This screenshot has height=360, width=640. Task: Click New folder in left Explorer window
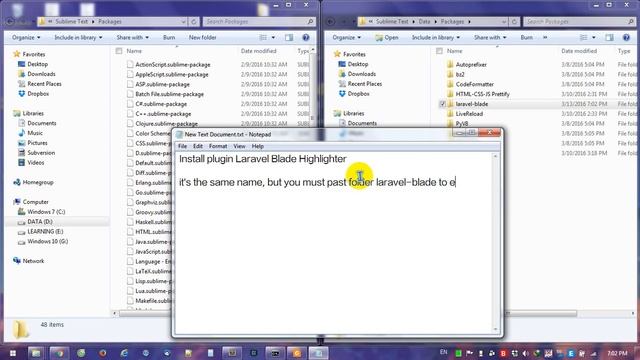click(x=202, y=38)
